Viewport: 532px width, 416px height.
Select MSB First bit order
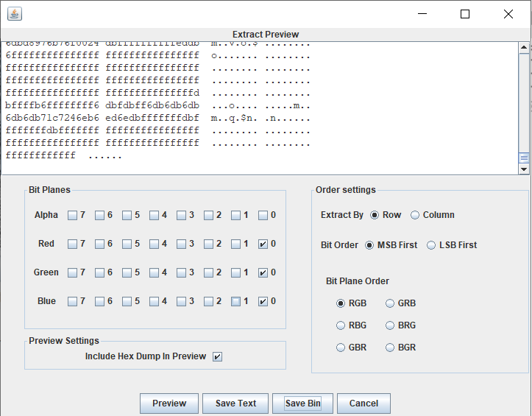[369, 245]
